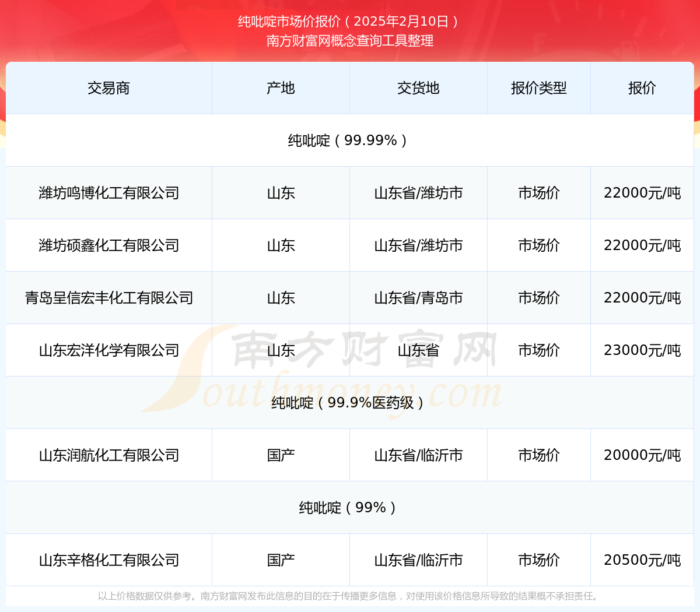Click the 20500元/吨 price cell
The width and height of the screenshot is (700, 612).
coord(642,560)
